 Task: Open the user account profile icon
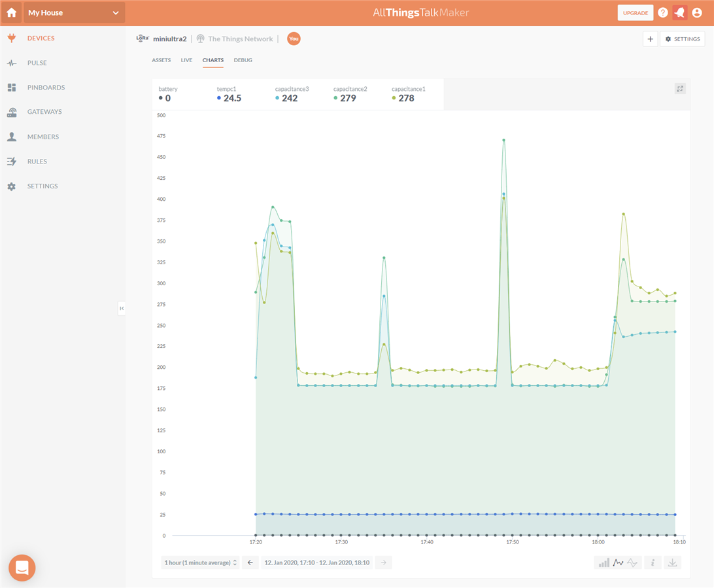click(x=697, y=12)
